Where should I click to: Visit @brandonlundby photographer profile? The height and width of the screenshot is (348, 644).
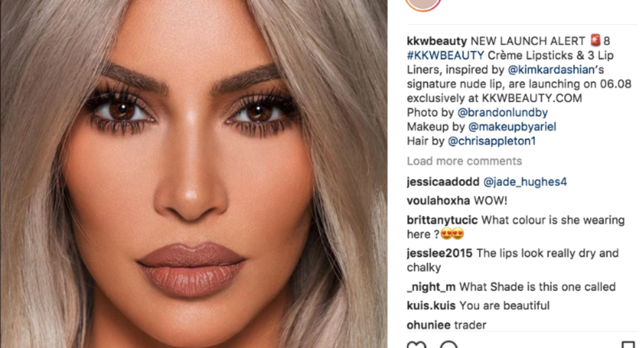[x=502, y=113]
